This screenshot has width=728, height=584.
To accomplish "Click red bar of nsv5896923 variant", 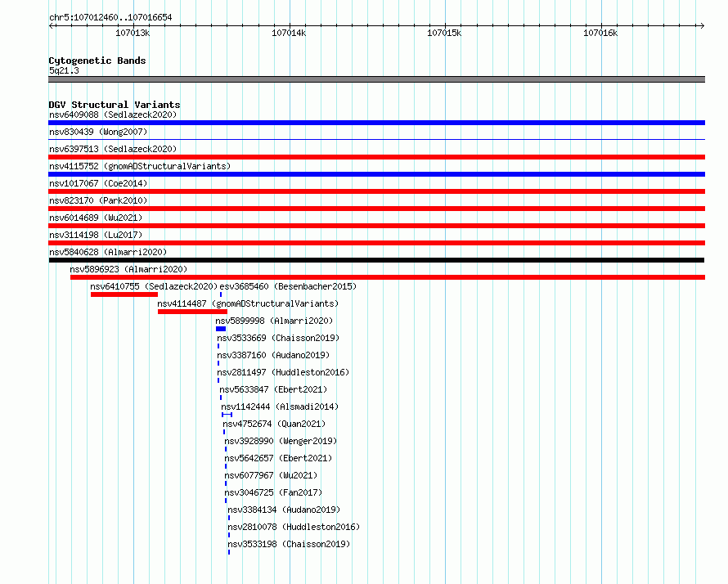I will coord(388,277).
